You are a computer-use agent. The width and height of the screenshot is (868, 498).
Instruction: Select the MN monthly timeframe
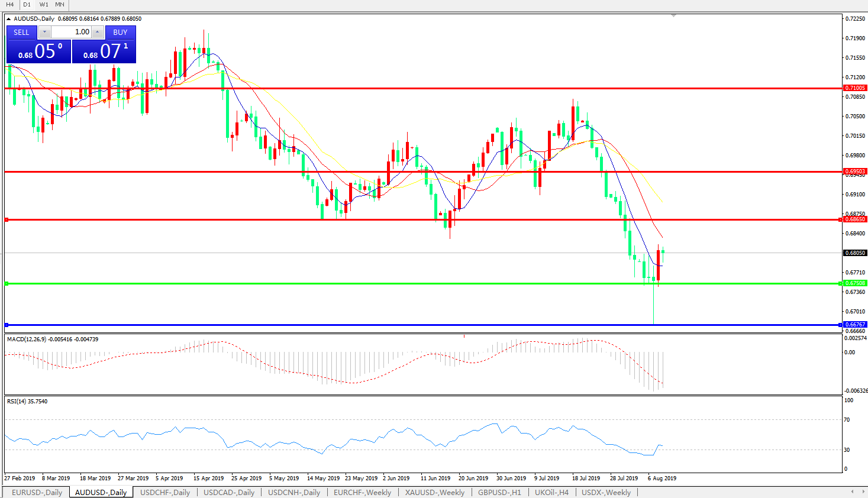pos(60,4)
